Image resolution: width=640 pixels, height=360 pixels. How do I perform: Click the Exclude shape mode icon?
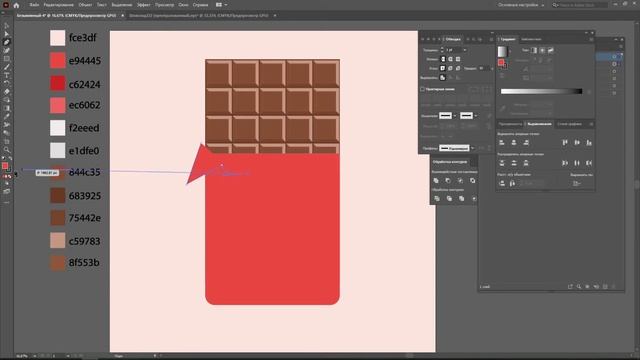point(473,180)
